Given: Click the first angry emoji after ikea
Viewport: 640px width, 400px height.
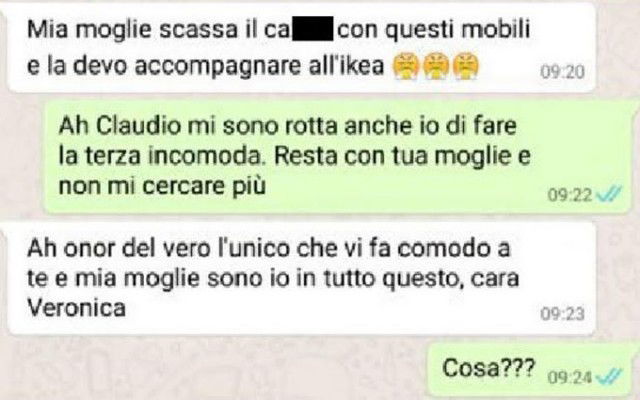Looking at the screenshot, I should [406, 66].
